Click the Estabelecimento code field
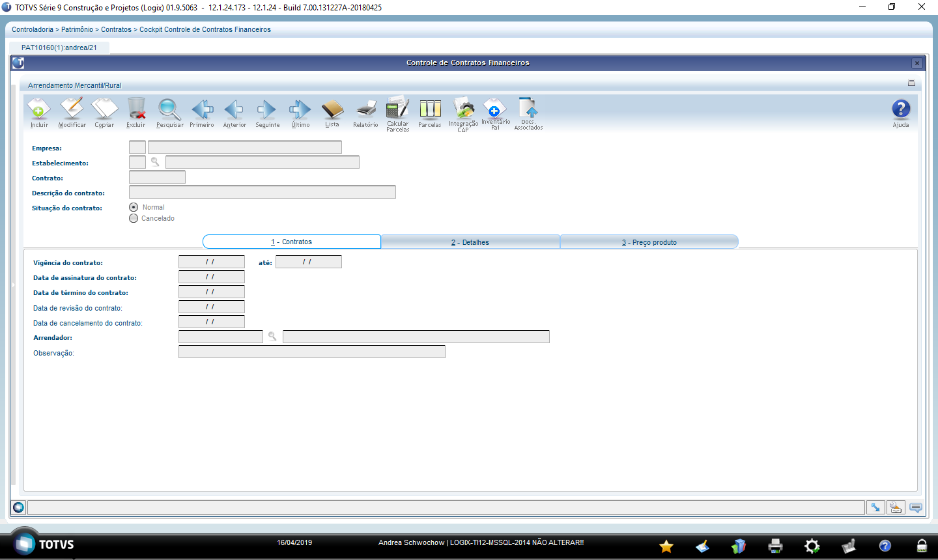The width and height of the screenshot is (938, 560). pyautogui.click(x=137, y=162)
